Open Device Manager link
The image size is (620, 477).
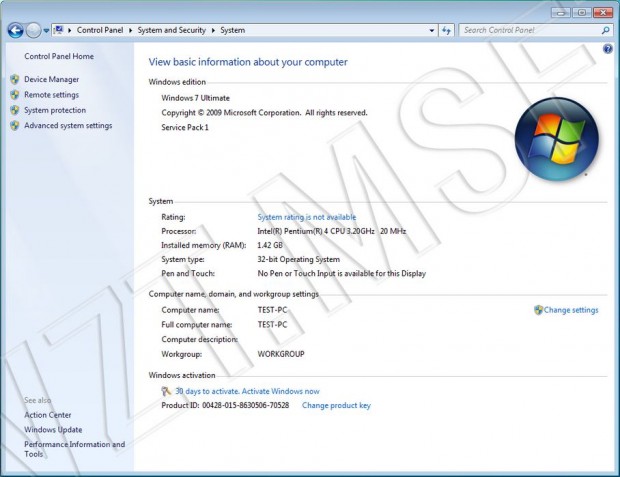[x=51, y=80]
